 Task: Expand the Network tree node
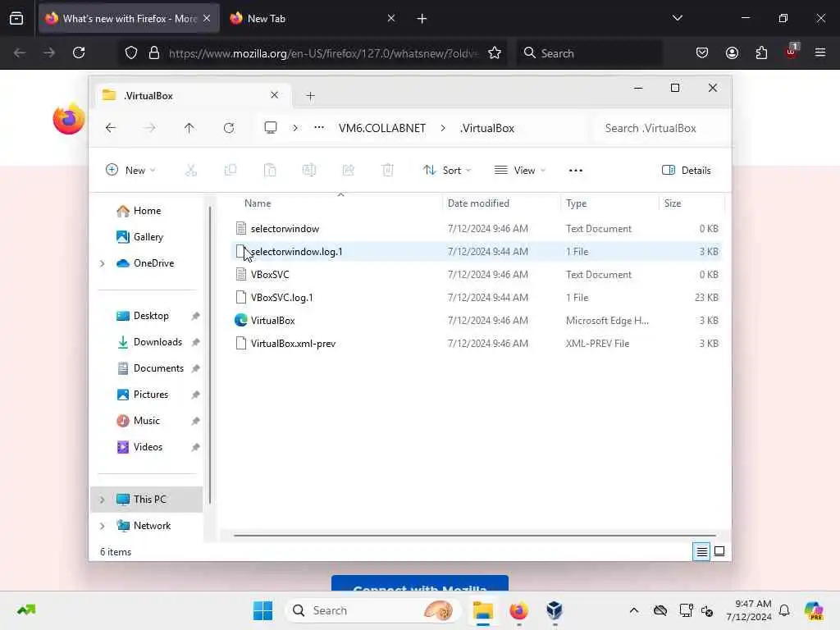click(x=102, y=526)
